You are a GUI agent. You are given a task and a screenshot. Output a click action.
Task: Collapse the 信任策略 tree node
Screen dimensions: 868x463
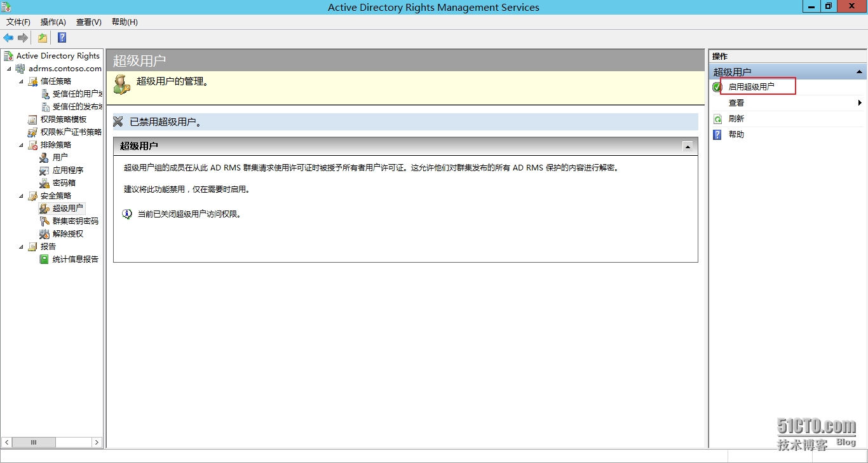click(x=22, y=81)
